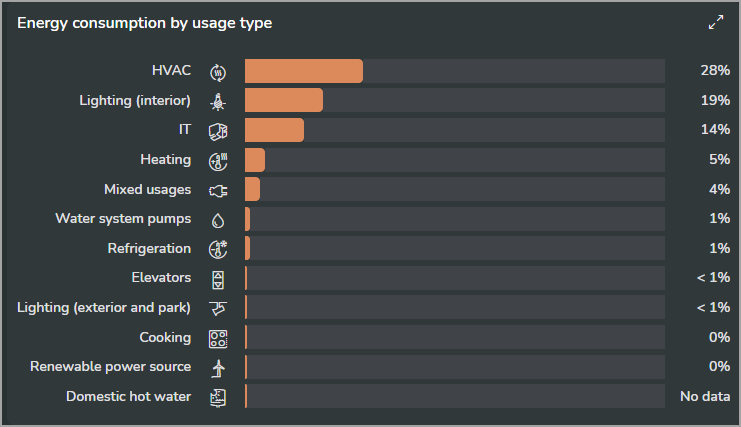Image resolution: width=741 pixels, height=427 pixels.
Task: Select the Heating label
Action: coord(165,160)
